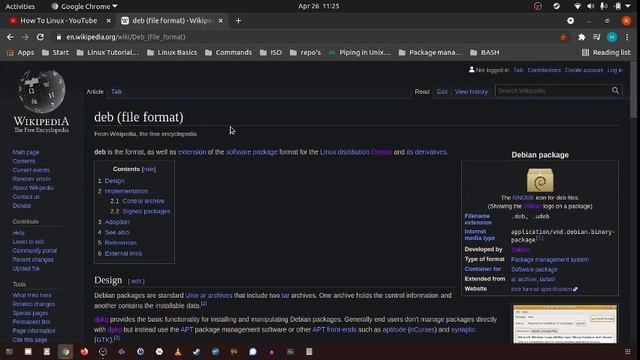Open the ISO bookmark folder

tap(271, 52)
